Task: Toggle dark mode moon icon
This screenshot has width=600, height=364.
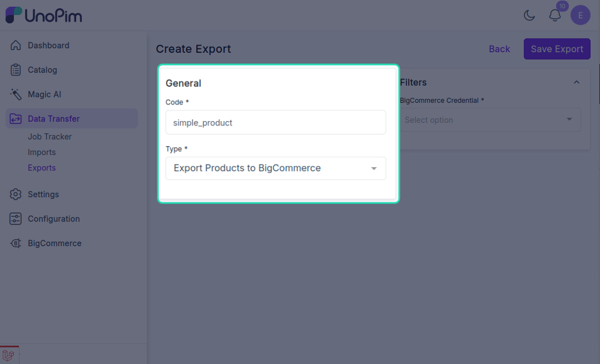Action: coord(529,16)
